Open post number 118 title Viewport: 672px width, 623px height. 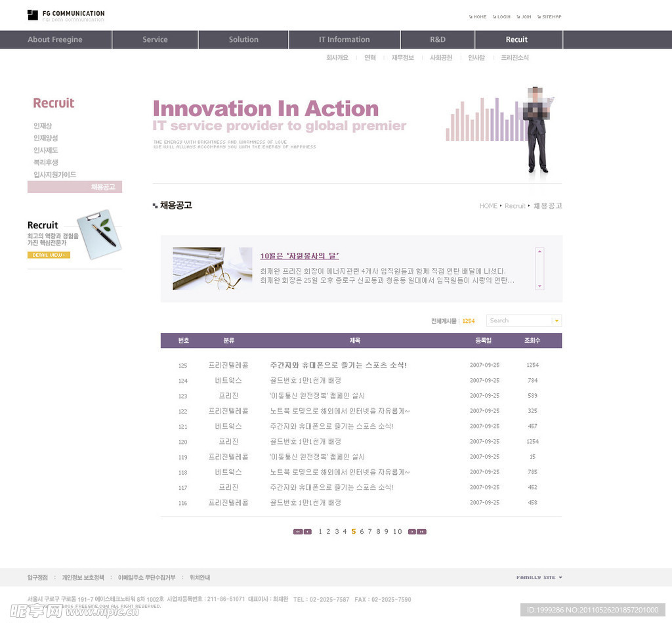(x=339, y=472)
